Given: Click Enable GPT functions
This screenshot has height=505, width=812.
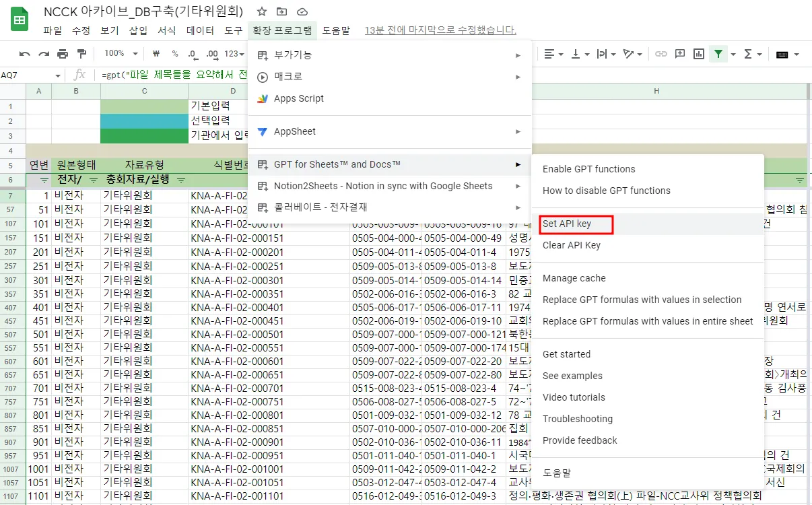Looking at the screenshot, I should [588, 169].
